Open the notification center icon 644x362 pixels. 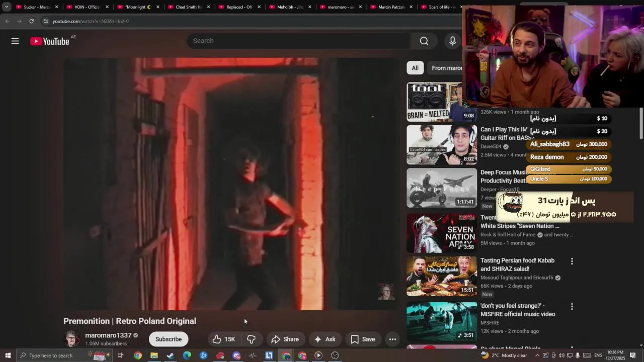pos(633,355)
